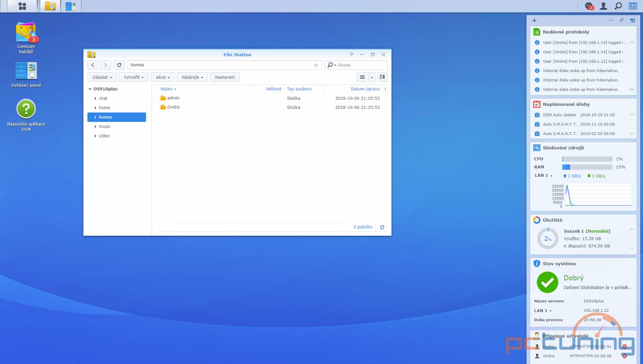Screen dimensions: 643x364
Task: Click Svazek 1 (Normální) storage entry
Action: coord(587,231)
